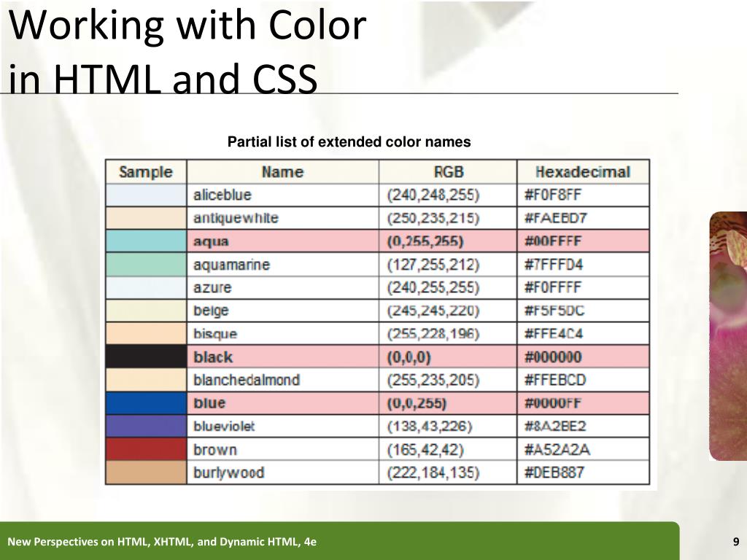
Task: Click the brown sample swatch
Action: pos(146,449)
